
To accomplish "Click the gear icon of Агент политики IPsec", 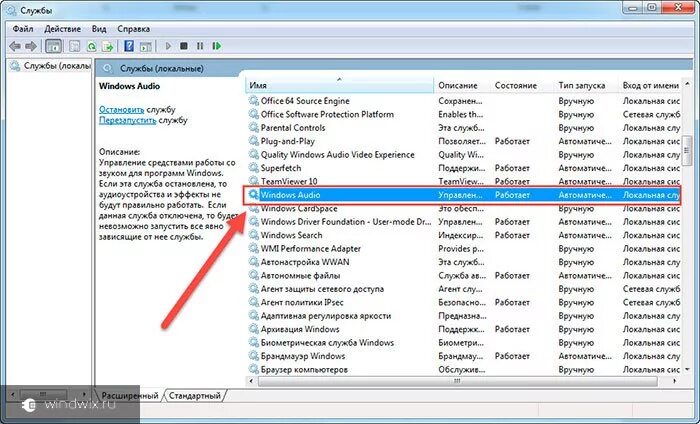I will click(254, 302).
